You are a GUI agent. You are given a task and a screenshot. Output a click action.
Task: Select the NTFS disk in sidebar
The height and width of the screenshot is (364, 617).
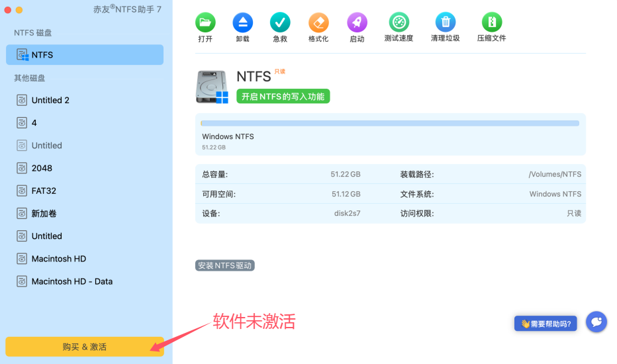pos(85,55)
